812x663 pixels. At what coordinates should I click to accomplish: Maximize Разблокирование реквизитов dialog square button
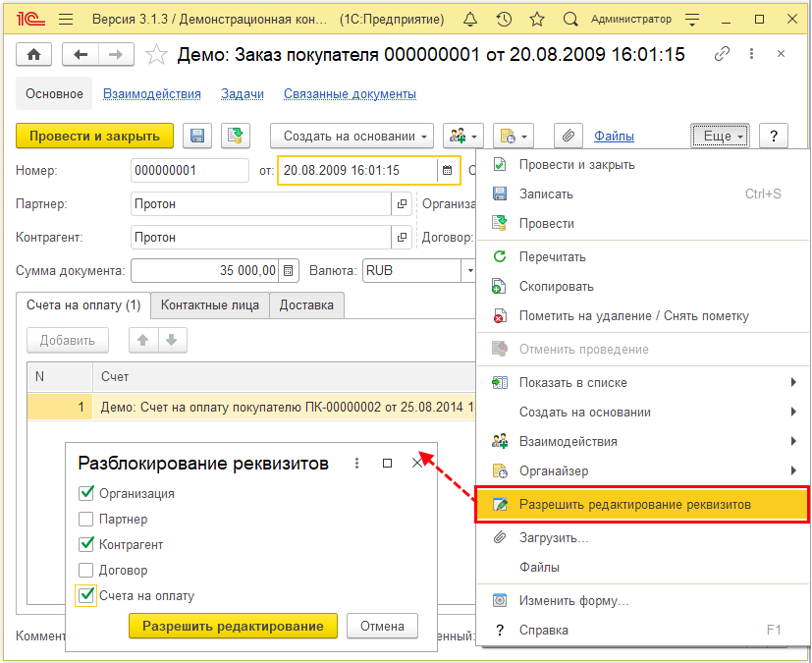click(x=387, y=463)
